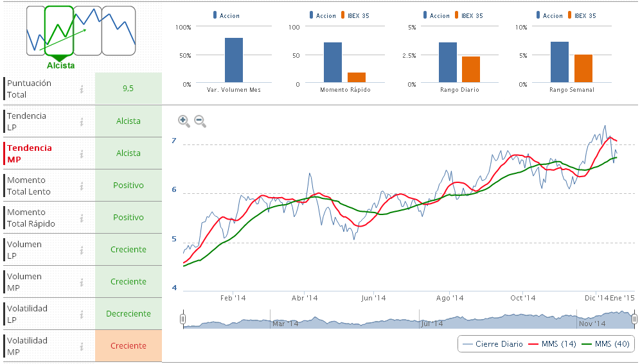Click info icon beside Tendencia MP

coord(82,153)
